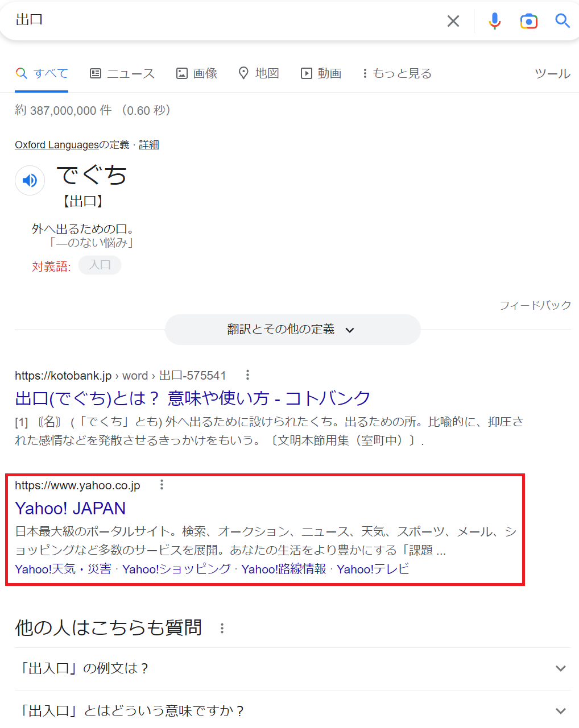Open image search with the camera lens icon
579x728 pixels.
click(x=529, y=21)
